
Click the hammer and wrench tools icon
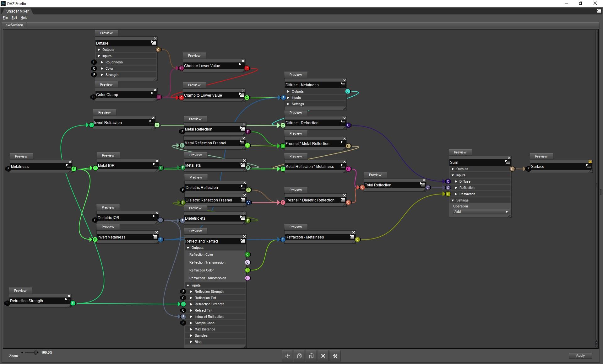click(335, 356)
